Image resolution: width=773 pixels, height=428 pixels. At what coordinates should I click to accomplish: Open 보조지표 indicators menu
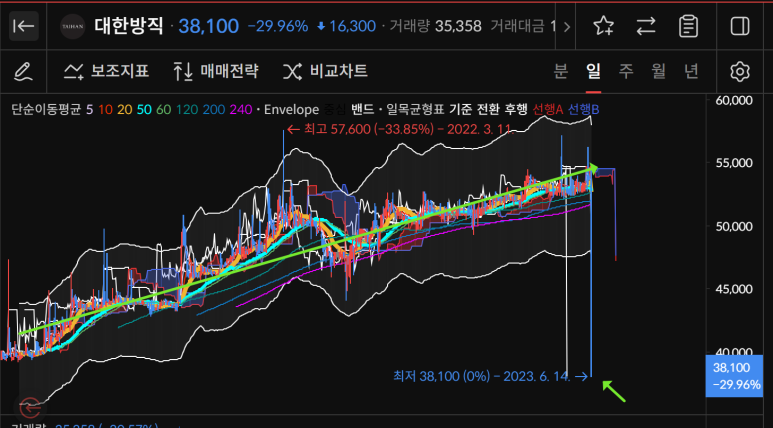[106, 71]
